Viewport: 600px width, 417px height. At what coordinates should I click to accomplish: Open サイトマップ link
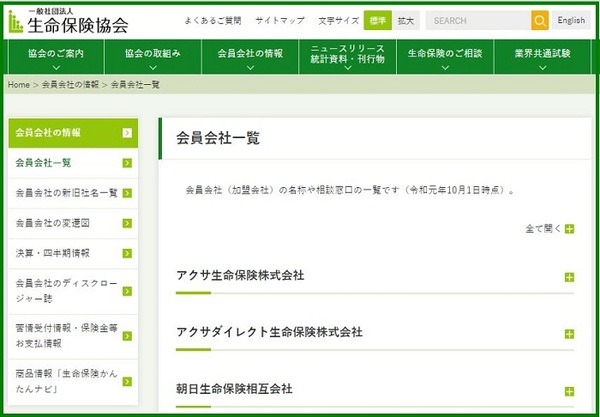[x=280, y=21]
